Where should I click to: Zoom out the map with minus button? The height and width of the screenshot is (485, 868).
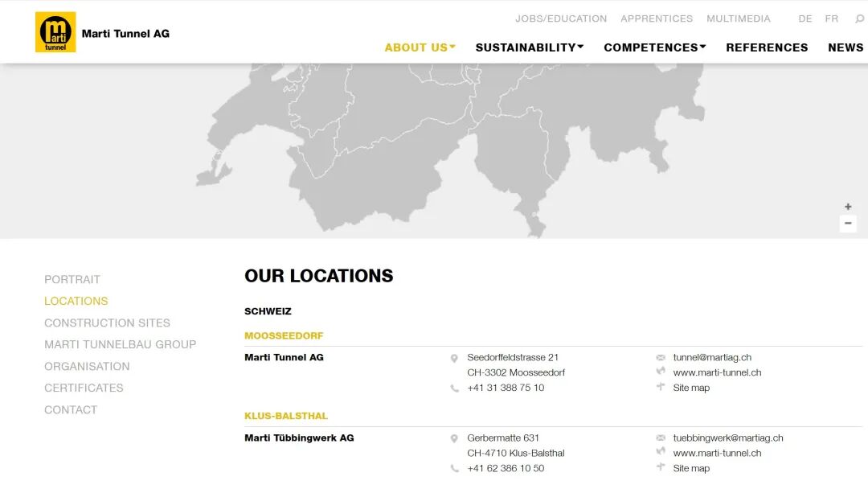coord(848,224)
